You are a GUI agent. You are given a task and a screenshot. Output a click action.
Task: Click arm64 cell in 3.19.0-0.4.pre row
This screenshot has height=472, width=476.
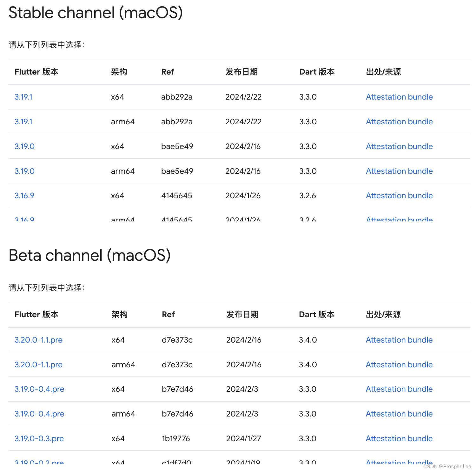coord(123,414)
